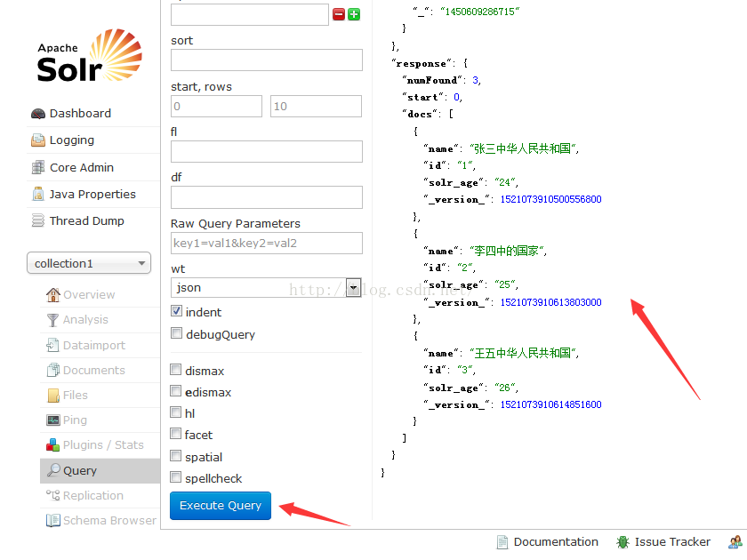Image resolution: width=747 pixels, height=560 pixels.
Task: Click the Documentation page icon
Action: 502,542
